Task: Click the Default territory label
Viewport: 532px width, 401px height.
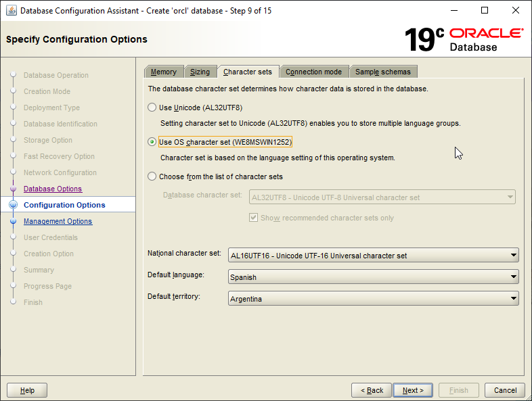Action: click(x=174, y=297)
